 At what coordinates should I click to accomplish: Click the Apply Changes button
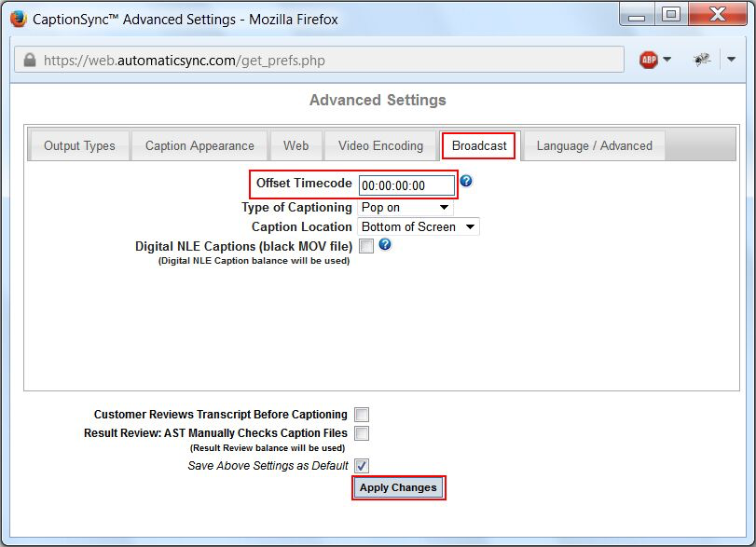tap(398, 487)
